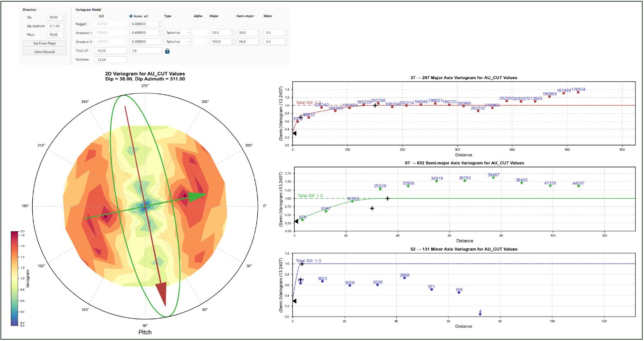Image resolution: width=644 pixels, height=341 pixels.
Task: Decrease Structure 1 Minor range with down arrow
Action: (286, 34)
